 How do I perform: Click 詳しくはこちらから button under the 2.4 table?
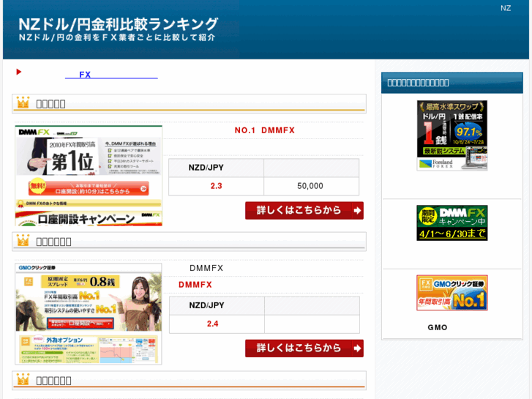[x=304, y=348]
